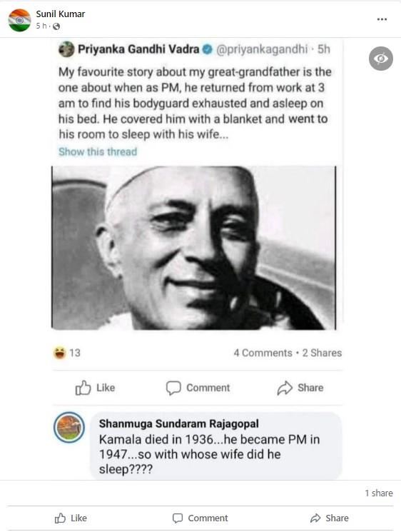View the 1 share count
Viewport: 401px width, 532px height.
coord(379,493)
